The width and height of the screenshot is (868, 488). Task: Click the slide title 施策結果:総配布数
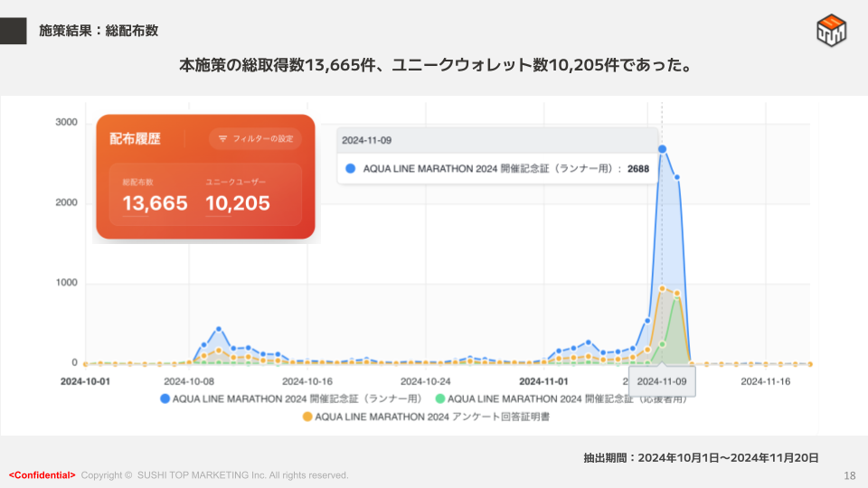pos(99,31)
